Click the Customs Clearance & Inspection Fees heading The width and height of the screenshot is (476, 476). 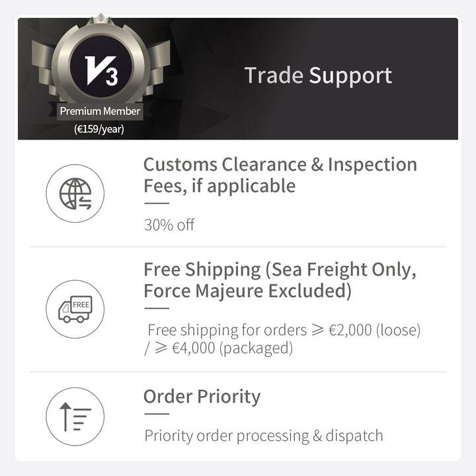(280, 175)
